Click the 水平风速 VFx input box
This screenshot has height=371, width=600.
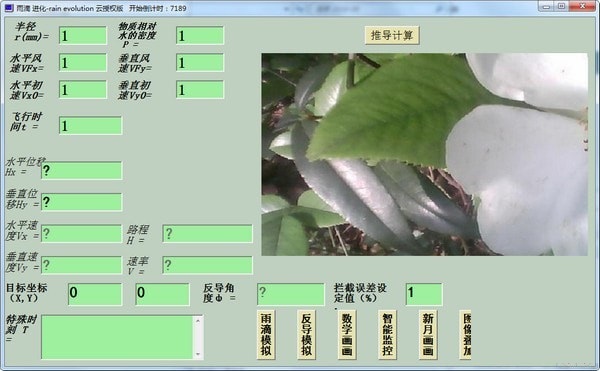(x=83, y=62)
